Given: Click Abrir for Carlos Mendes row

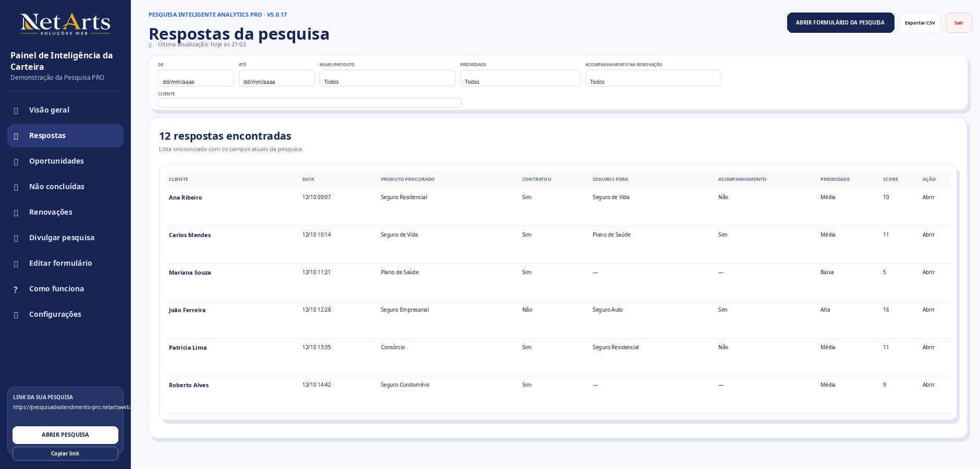Looking at the screenshot, I should pyautogui.click(x=928, y=234).
